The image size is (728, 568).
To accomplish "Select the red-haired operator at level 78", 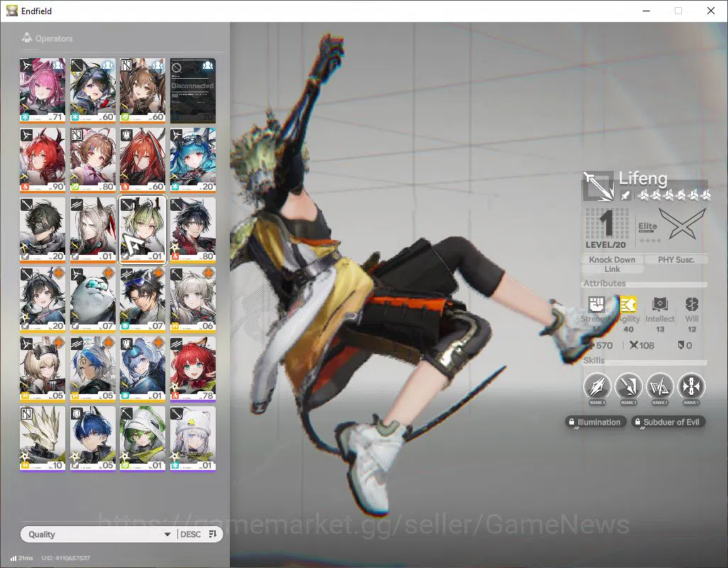I will (x=193, y=369).
